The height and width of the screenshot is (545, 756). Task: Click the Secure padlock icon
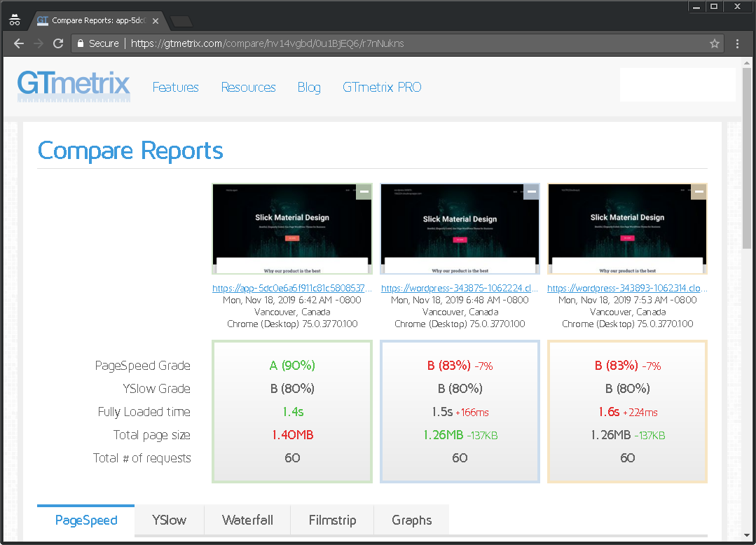pos(81,43)
